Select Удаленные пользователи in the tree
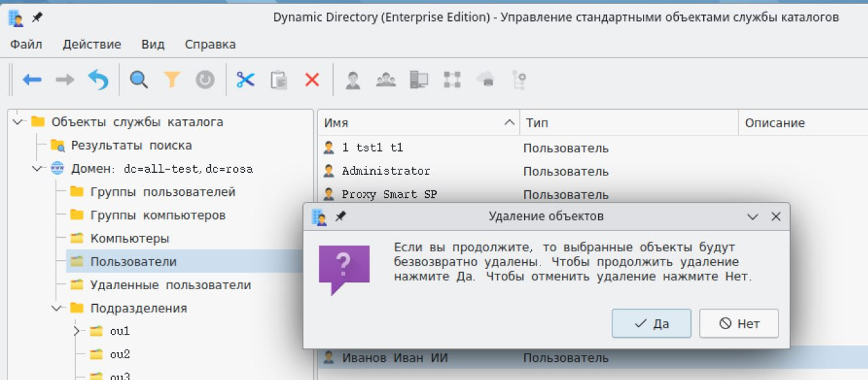 click(x=170, y=285)
